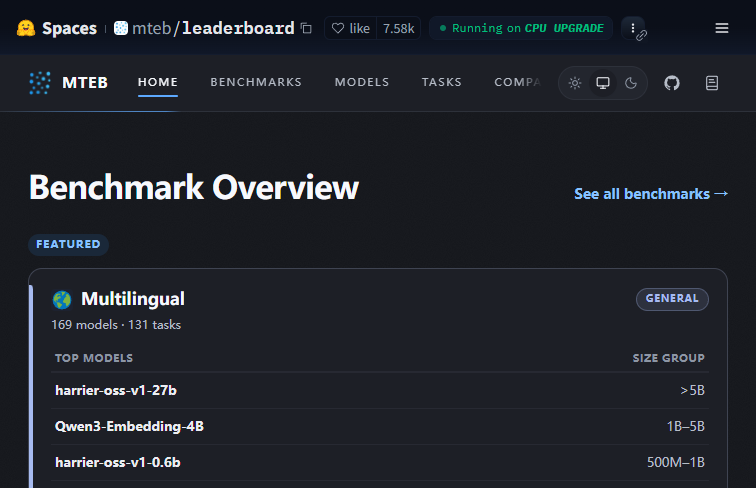Click the MTEB brand title
This screenshot has width=756, height=488.
(x=85, y=82)
